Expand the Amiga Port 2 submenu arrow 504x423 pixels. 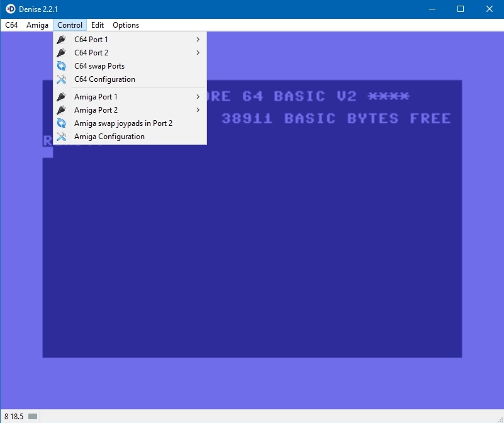(x=198, y=110)
